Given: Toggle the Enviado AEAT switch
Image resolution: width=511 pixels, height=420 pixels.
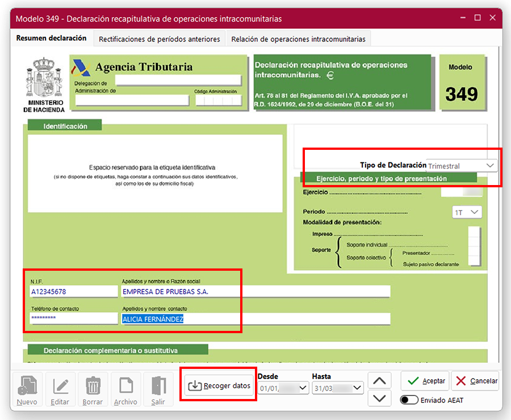Looking at the screenshot, I should (x=409, y=400).
